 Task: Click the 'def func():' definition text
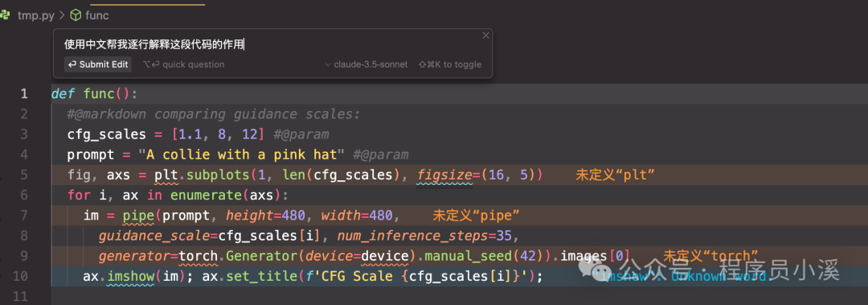click(93, 93)
